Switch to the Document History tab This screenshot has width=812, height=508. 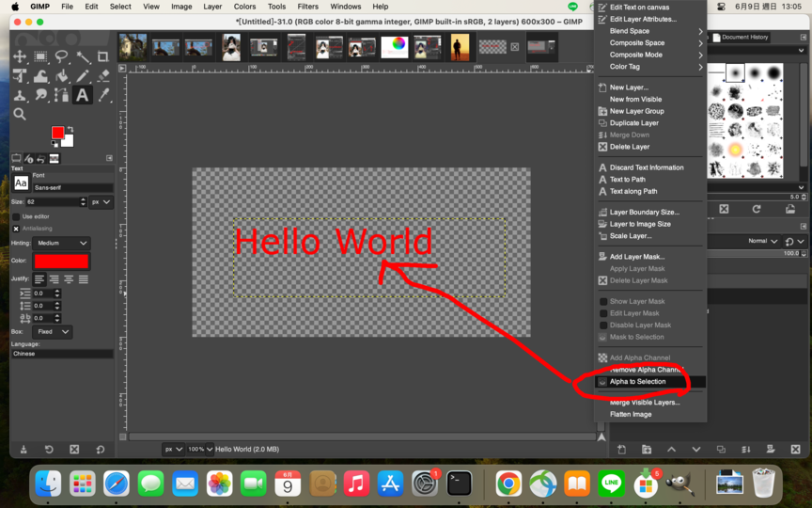[744, 38]
